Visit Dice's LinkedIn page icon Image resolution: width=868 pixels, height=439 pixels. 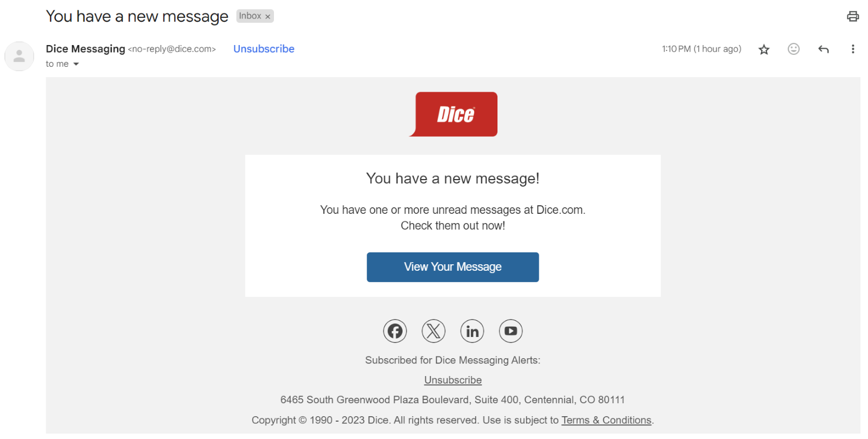pos(472,331)
